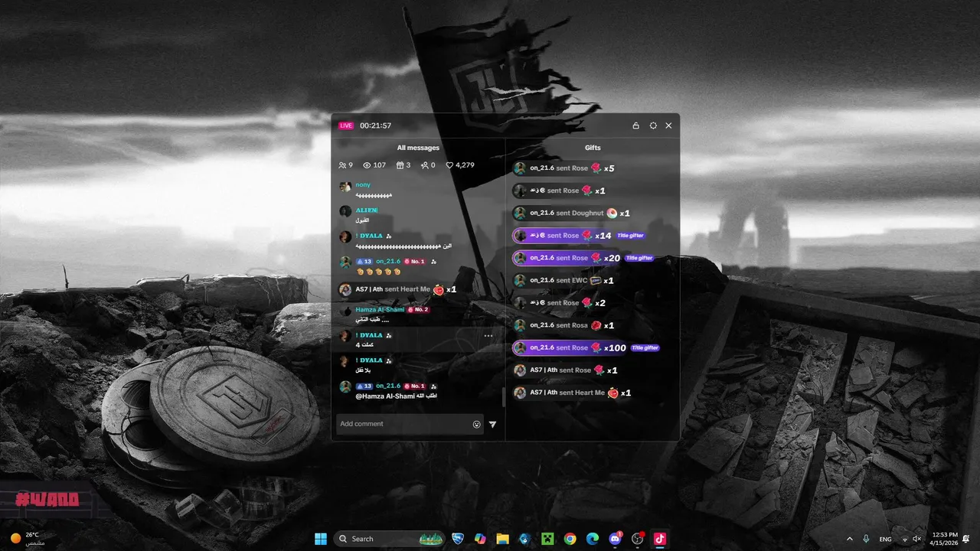Open Microsoft Edge from taskbar

click(592, 539)
